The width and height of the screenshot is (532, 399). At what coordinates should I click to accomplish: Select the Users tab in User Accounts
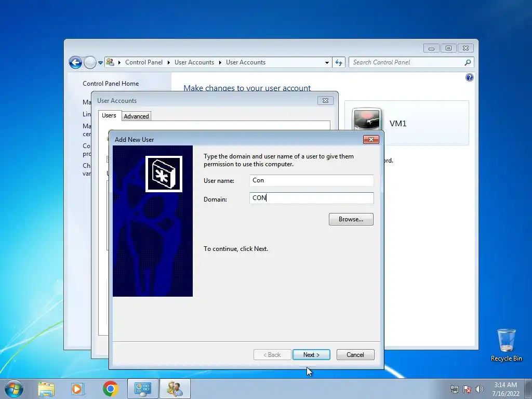pyautogui.click(x=109, y=115)
